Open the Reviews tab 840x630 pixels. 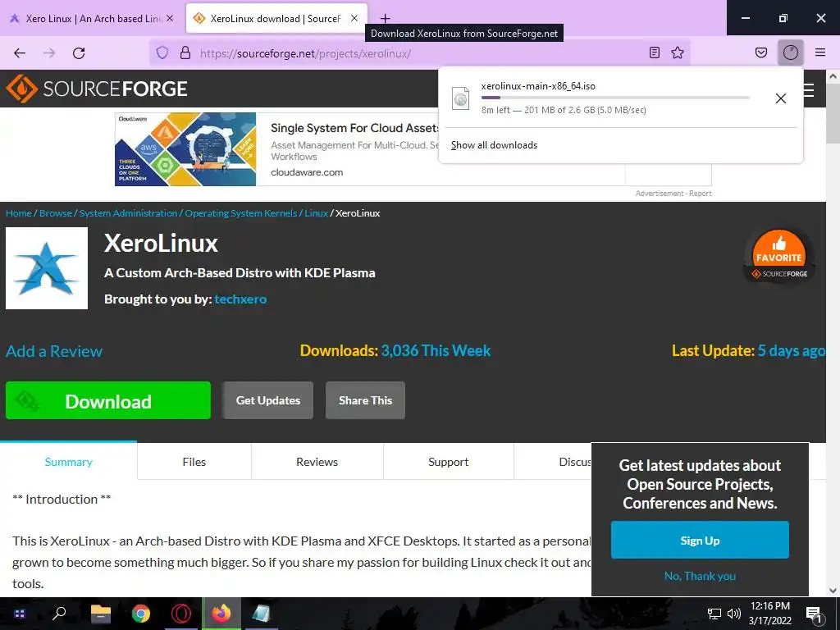tap(317, 462)
